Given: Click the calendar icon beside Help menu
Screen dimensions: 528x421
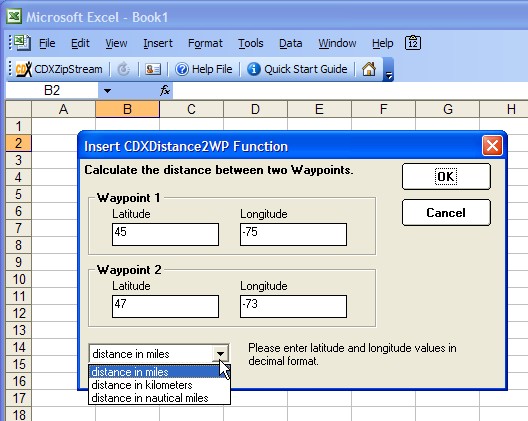Looking at the screenshot, I should click(413, 43).
